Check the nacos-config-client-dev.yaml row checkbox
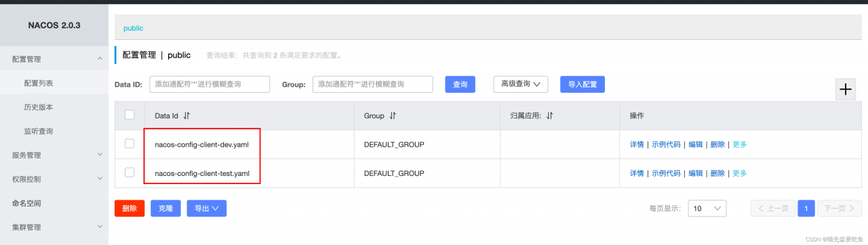The width and height of the screenshot is (868, 245). click(130, 143)
